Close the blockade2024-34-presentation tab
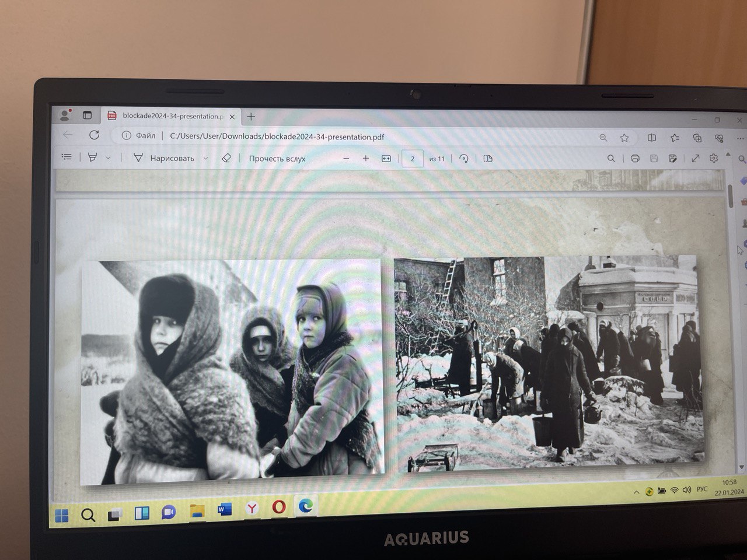The width and height of the screenshot is (747, 560). [x=232, y=117]
